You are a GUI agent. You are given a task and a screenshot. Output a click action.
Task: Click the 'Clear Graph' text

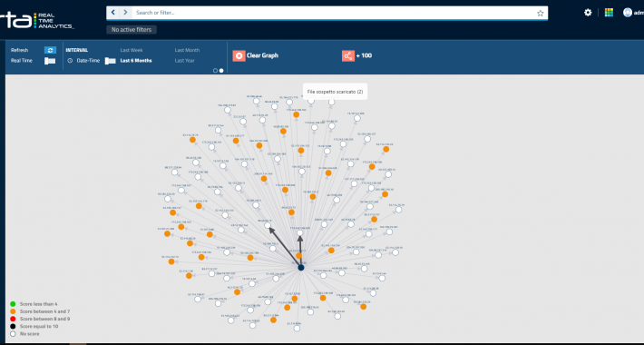coord(262,55)
